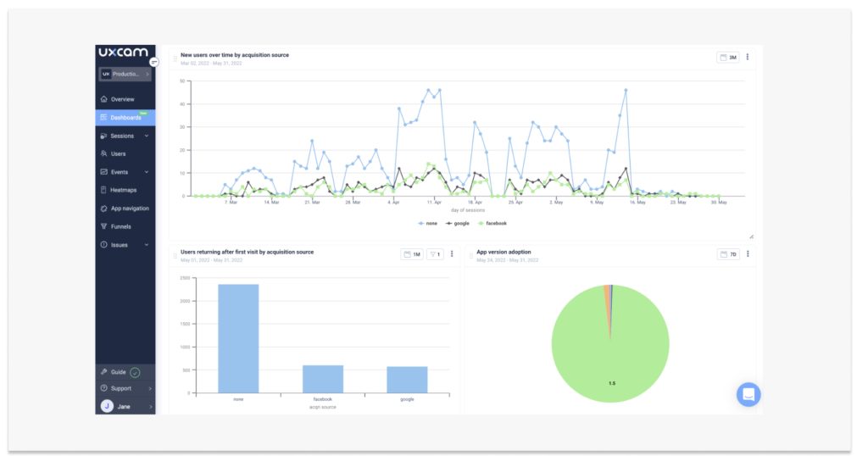868x456 pixels.
Task: Click the App navigation icon
Action: pyautogui.click(x=103, y=209)
